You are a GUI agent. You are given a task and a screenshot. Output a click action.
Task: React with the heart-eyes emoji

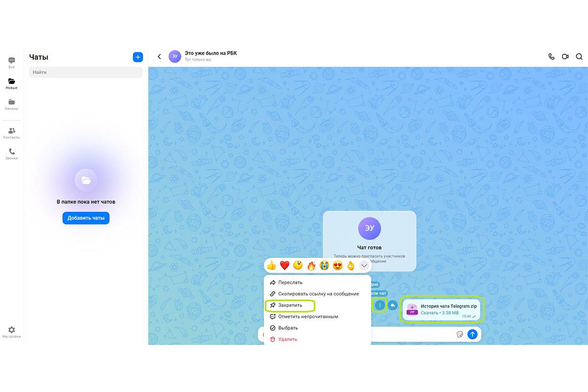(337, 266)
